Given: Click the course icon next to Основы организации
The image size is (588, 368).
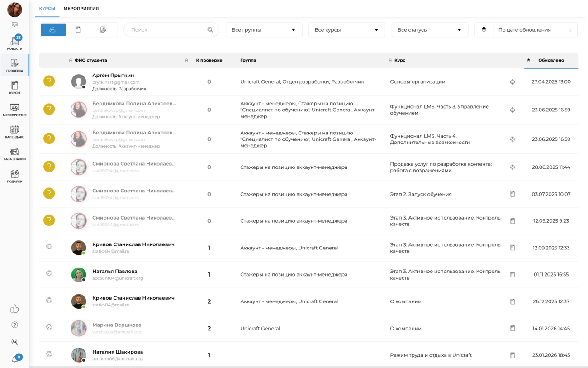Looking at the screenshot, I should (512, 82).
